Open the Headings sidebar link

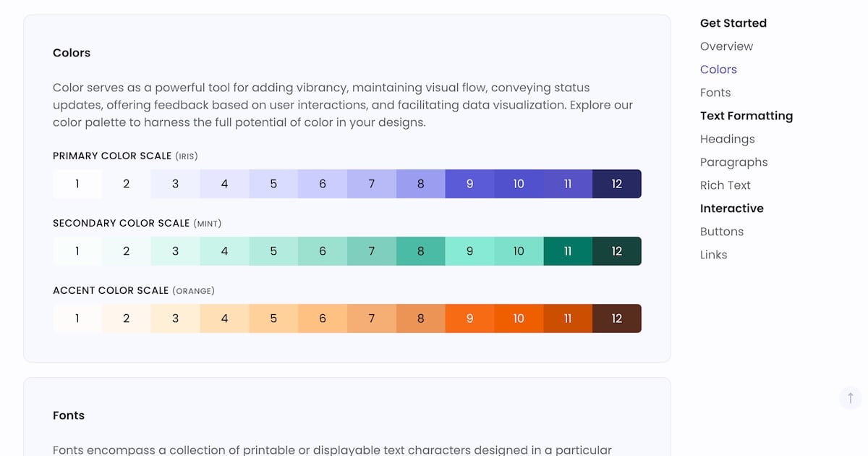[727, 139]
